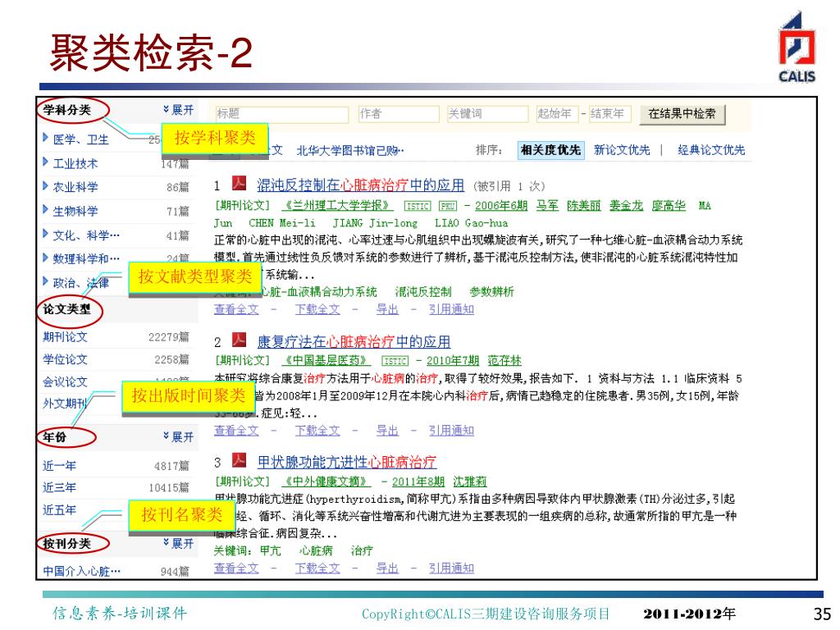Expand the 年份 section via 展开
This screenshot has height=630, width=840.
tap(178, 436)
